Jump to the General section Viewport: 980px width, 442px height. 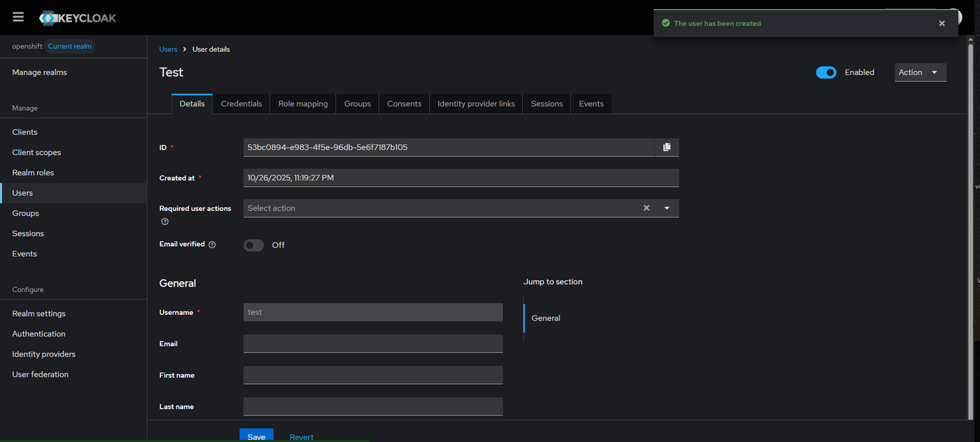click(x=546, y=318)
